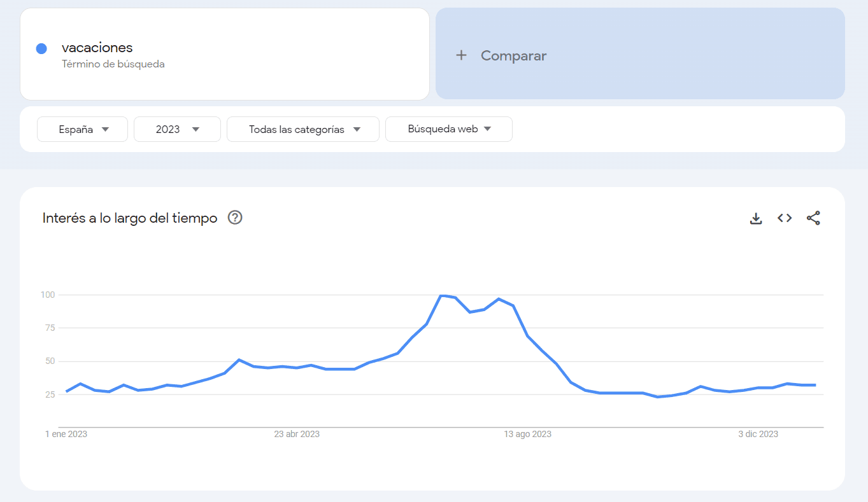Click the 13 ago 2023 axis label
The width and height of the screenshot is (868, 502).
[527, 434]
